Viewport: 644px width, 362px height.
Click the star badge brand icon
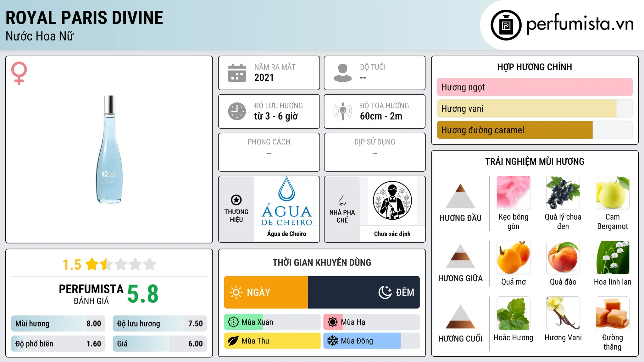click(236, 200)
